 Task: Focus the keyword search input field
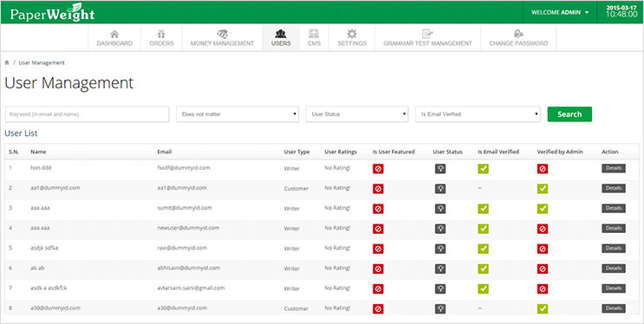point(87,114)
